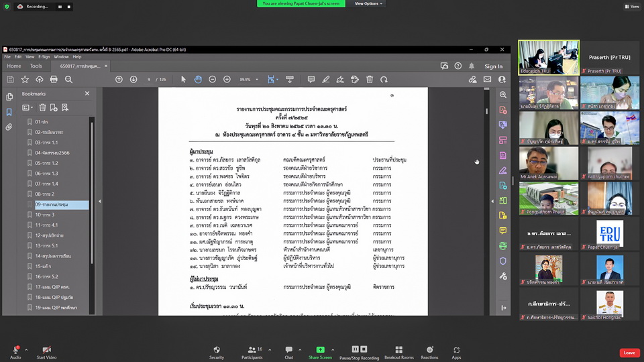Open the E-Sign menu
Screen dimensions: 644x362
tap(44, 57)
